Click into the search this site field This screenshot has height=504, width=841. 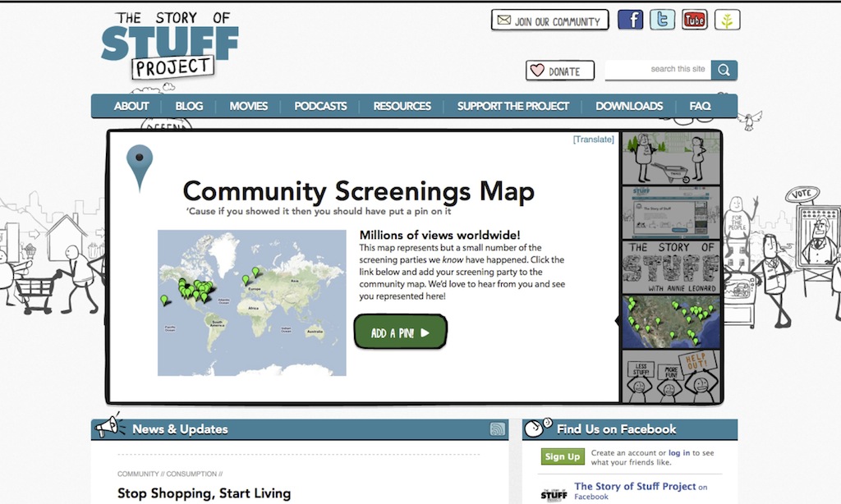tap(658, 70)
